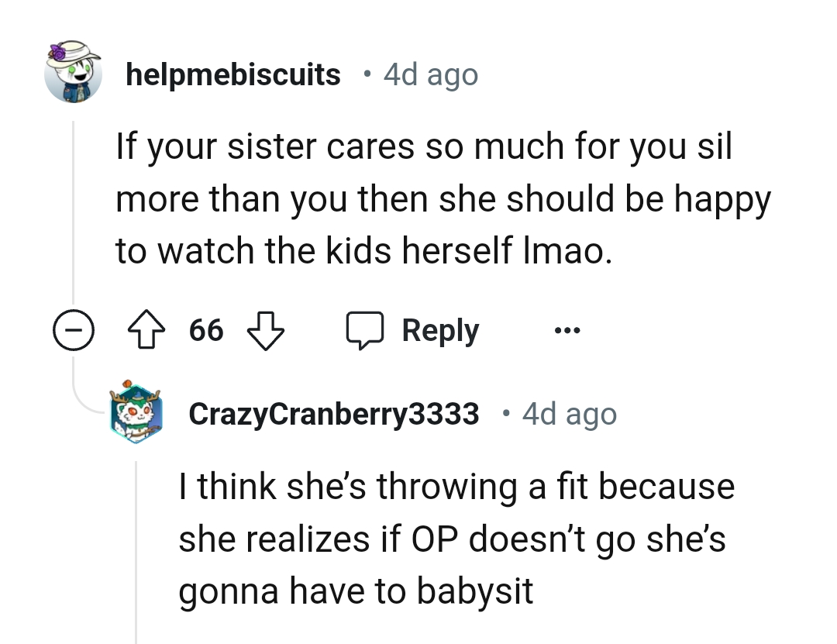Open CrazyCranberry3333's profile link

tap(334, 412)
